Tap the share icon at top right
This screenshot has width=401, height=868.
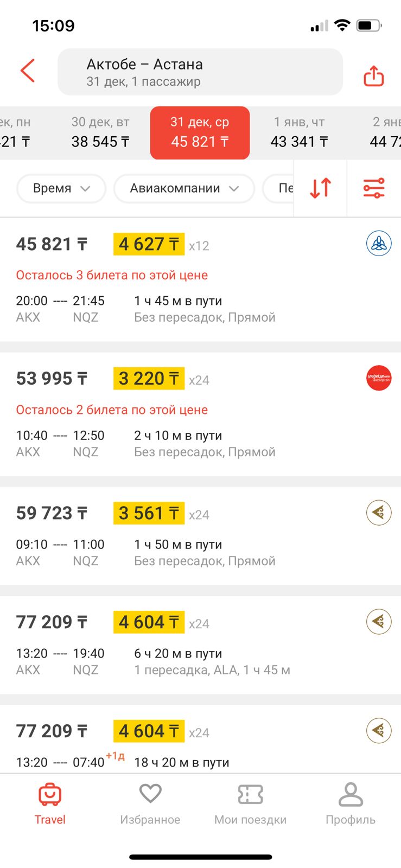[x=373, y=76]
